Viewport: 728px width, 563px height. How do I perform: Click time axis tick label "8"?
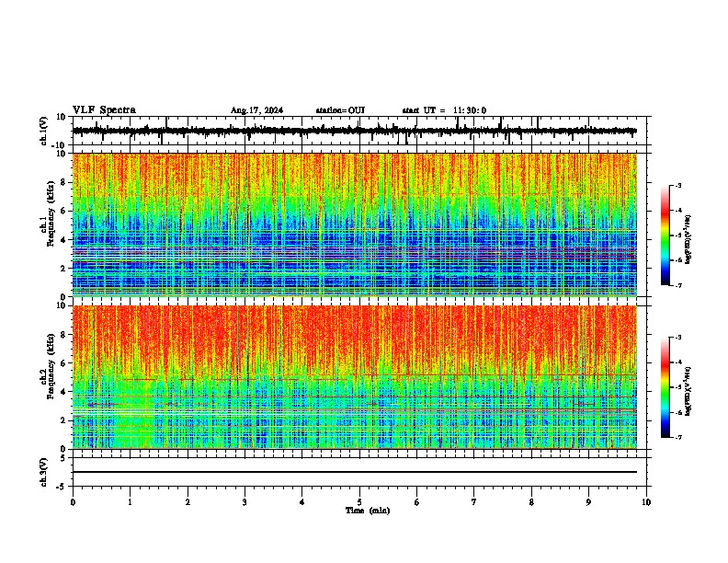click(x=531, y=502)
